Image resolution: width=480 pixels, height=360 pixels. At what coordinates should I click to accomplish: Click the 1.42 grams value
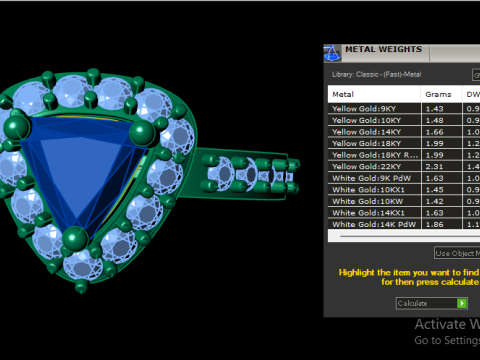tap(435, 201)
